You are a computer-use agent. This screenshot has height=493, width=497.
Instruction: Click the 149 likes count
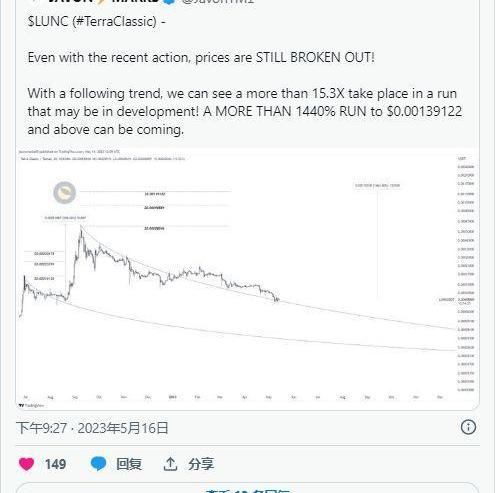55,464
